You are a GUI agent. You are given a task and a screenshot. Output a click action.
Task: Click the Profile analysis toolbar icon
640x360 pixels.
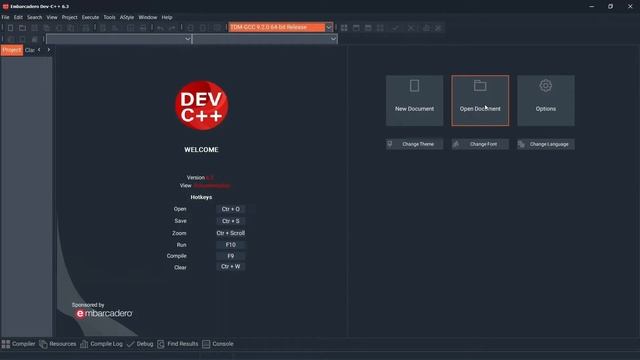426,28
